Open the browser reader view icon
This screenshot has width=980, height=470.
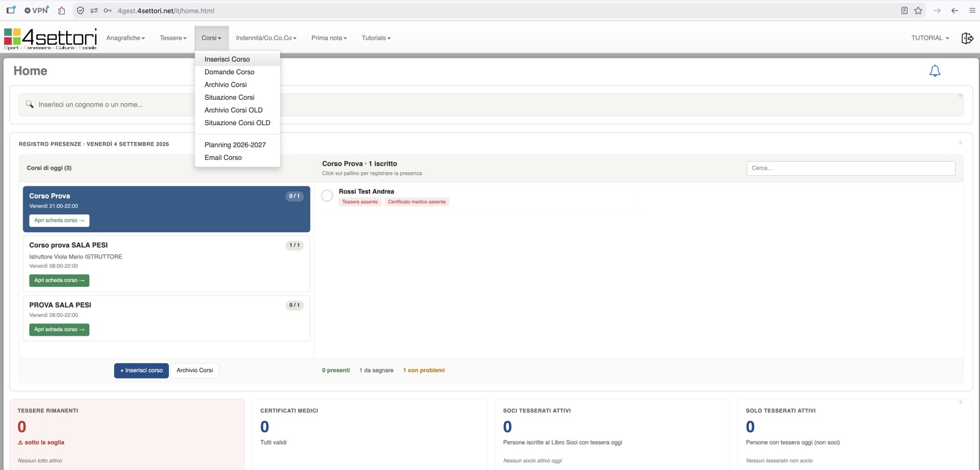(904, 10)
